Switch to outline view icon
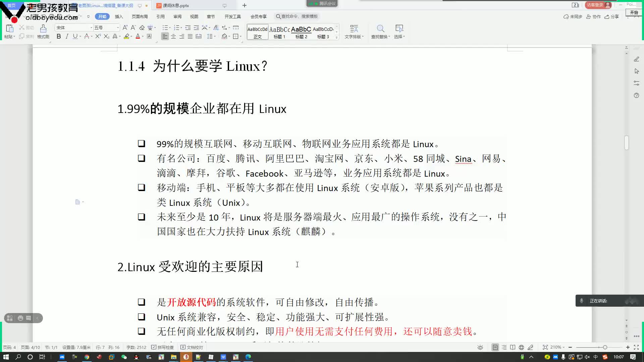This screenshot has width=644, height=362. click(504, 347)
